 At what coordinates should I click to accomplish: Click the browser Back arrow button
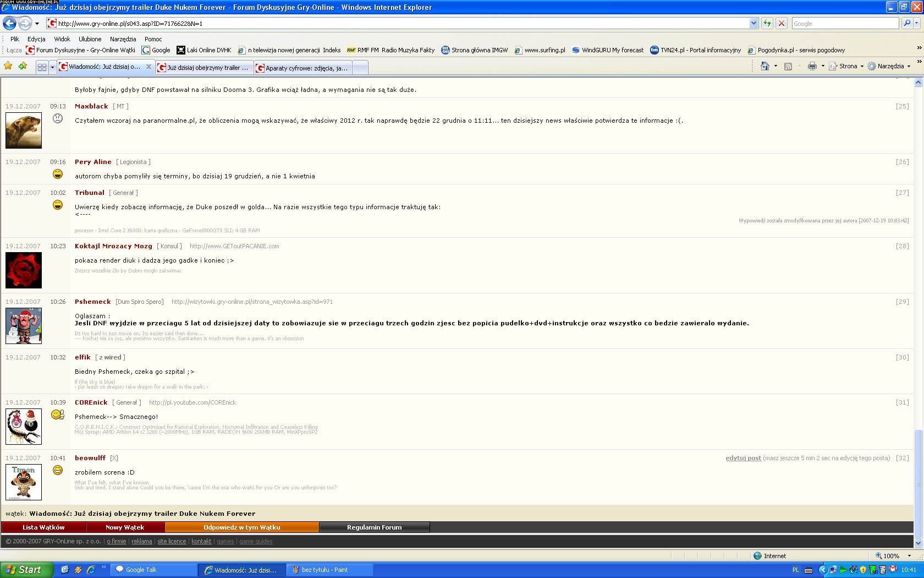click(9, 23)
